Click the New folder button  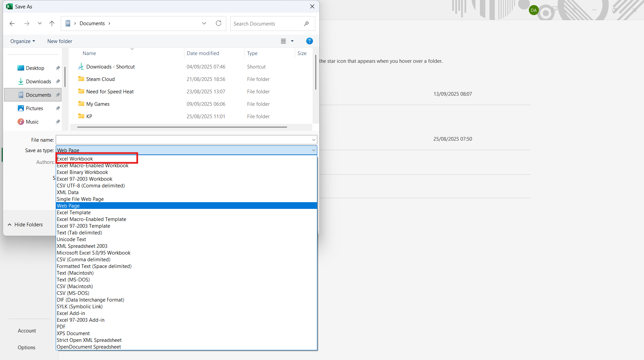coord(60,41)
